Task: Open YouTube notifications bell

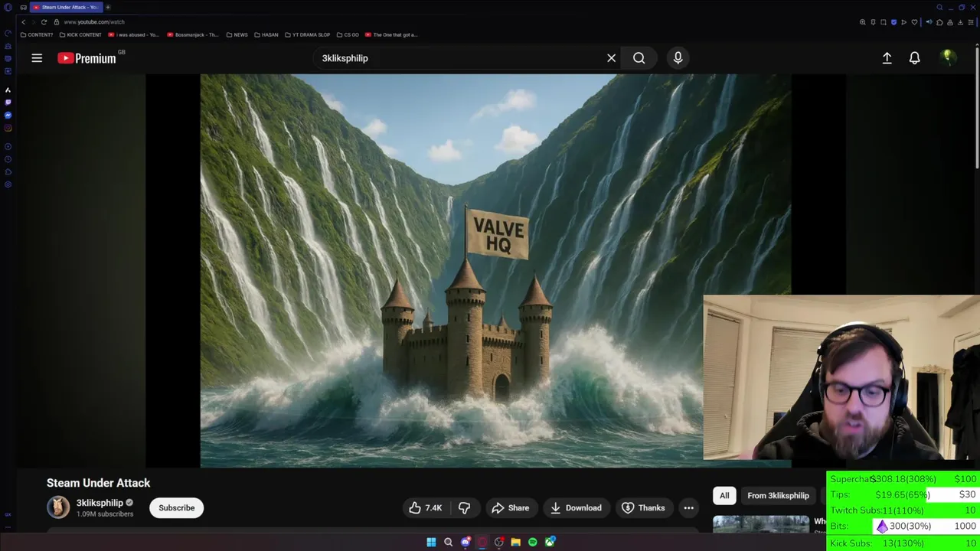Action: 914,58
